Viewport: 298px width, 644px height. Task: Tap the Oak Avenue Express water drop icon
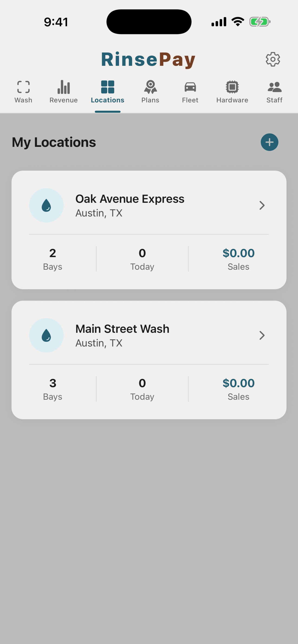tap(46, 205)
